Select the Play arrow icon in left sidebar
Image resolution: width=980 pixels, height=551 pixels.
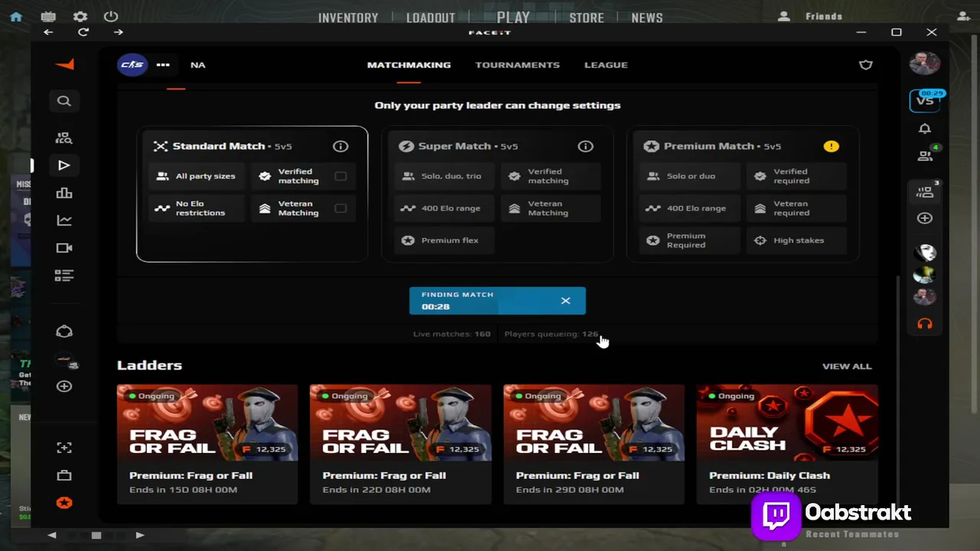coord(64,165)
